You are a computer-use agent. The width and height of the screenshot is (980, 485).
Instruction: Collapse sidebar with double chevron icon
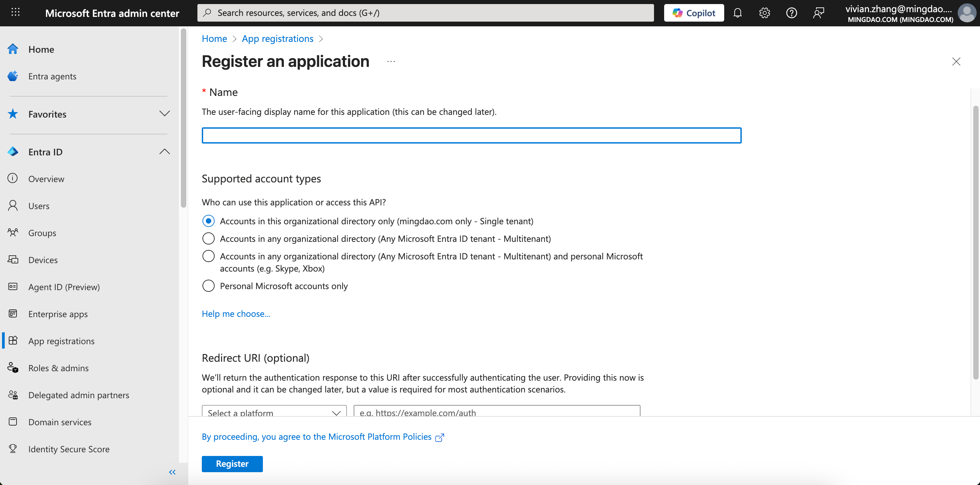coord(172,472)
